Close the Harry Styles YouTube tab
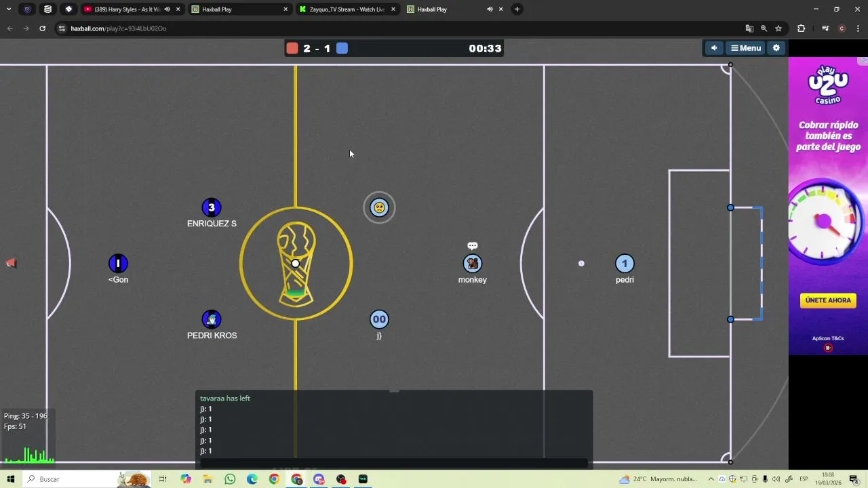The height and width of the screenshot is (488, 868). pyautogui.click(x=178, y=9)
